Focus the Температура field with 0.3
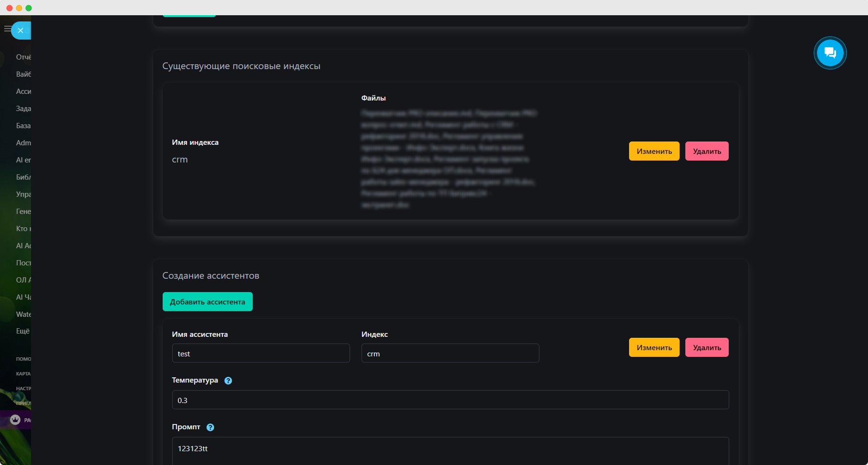868x465 pixels. (x=450, y=400)
